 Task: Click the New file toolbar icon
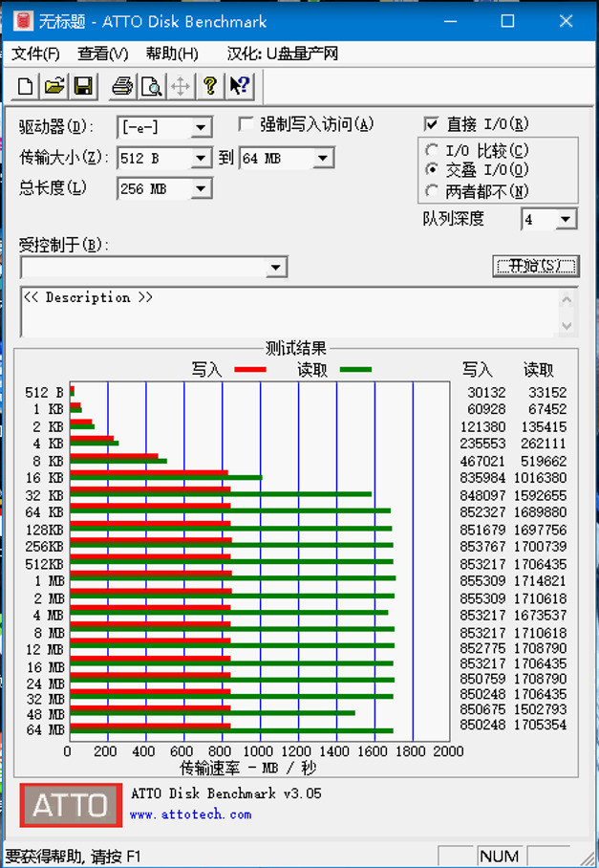click(x=26, y=86)
